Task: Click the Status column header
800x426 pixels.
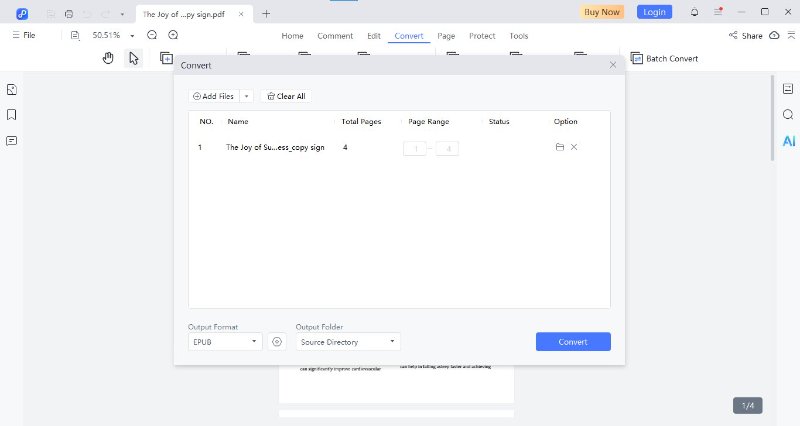Action: coord(499,121)
